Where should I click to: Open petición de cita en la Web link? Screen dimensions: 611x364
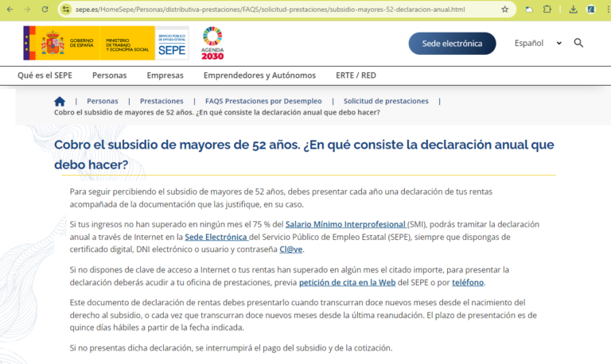(x=347, y=283)
